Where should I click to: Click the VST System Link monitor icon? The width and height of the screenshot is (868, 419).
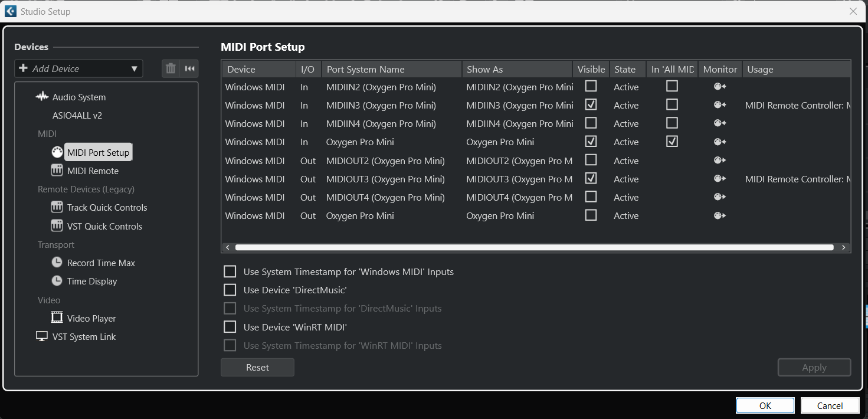[42, 336]
